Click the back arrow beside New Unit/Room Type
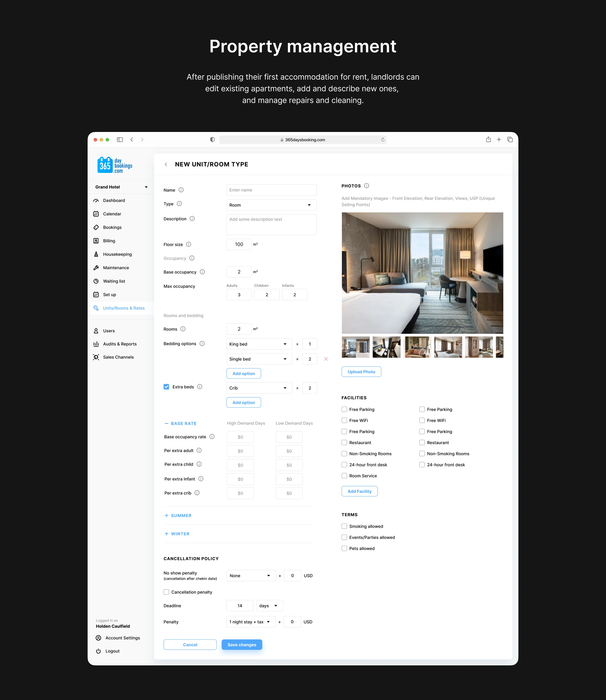 (166, 164)
